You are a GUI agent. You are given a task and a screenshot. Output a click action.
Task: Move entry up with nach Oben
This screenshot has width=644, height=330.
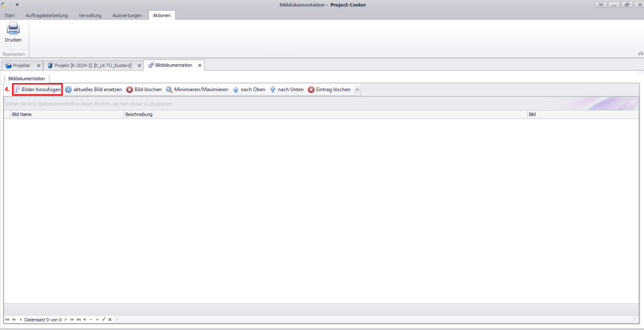(249, 90)
